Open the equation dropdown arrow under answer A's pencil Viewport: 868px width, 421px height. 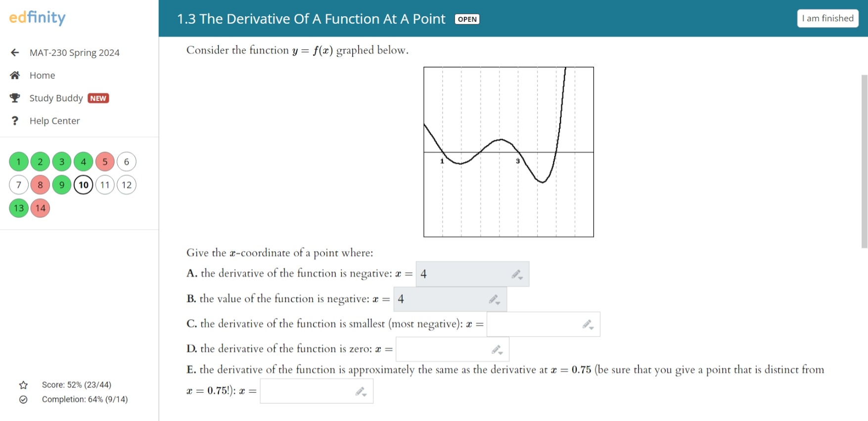click(x=521, y=278)
